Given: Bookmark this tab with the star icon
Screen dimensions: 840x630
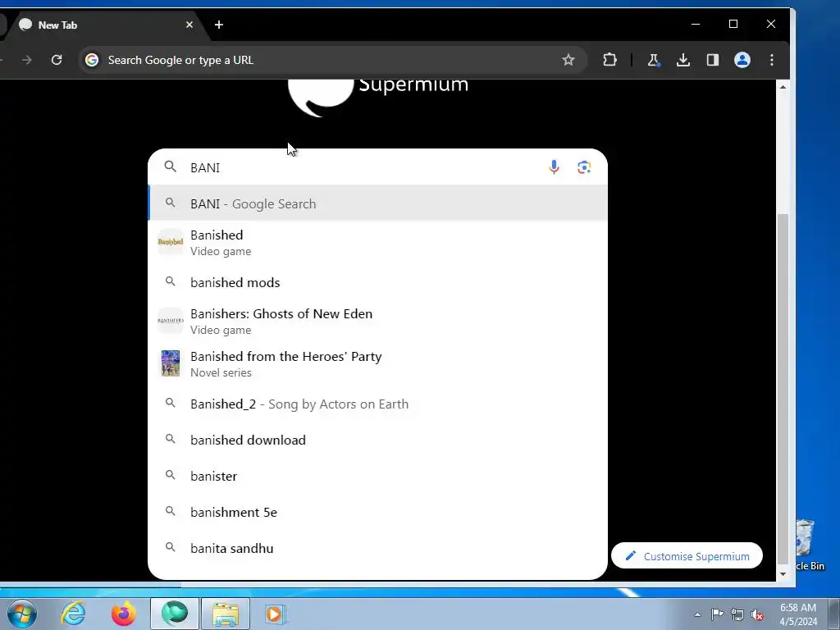Looking at the screenshot, I should [x=568, y=60].
